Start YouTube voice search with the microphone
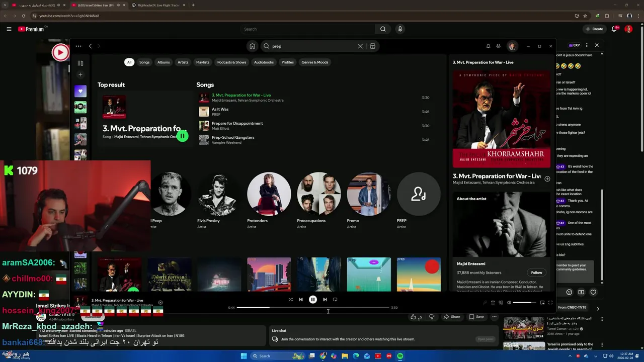Image resolution: width=644 pixels, height=362 pixels. click(x=400, y=29)
